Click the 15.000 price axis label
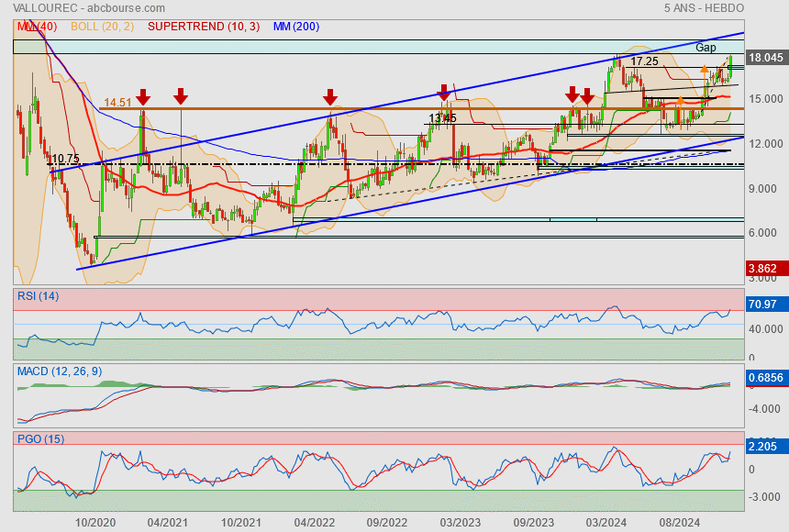The image size is (789, 532). [x=766, y=99]
